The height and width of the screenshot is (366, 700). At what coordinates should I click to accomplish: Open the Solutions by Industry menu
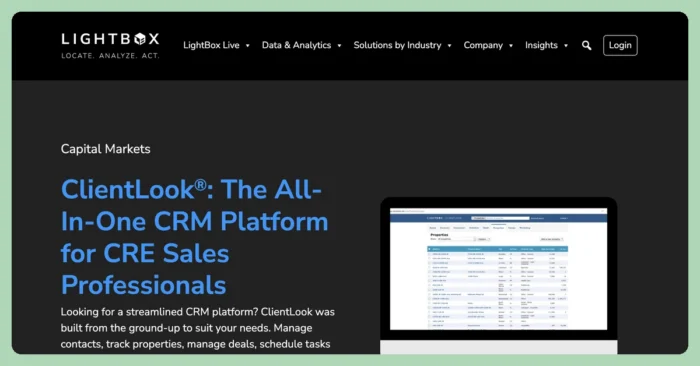pos(397,45)
